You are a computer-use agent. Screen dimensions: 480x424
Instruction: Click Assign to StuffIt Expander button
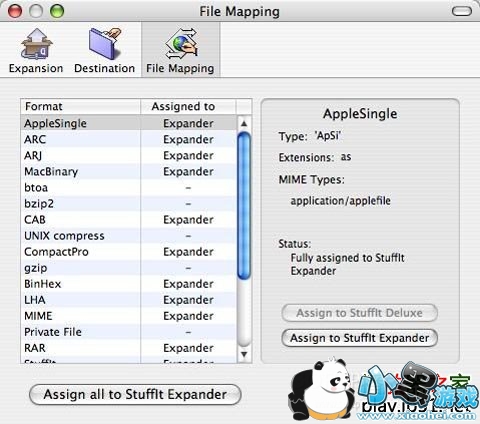pos(359,338)
